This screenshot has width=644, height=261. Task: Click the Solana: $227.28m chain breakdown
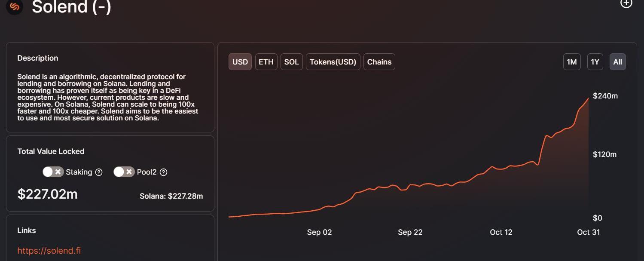(171, 196)
